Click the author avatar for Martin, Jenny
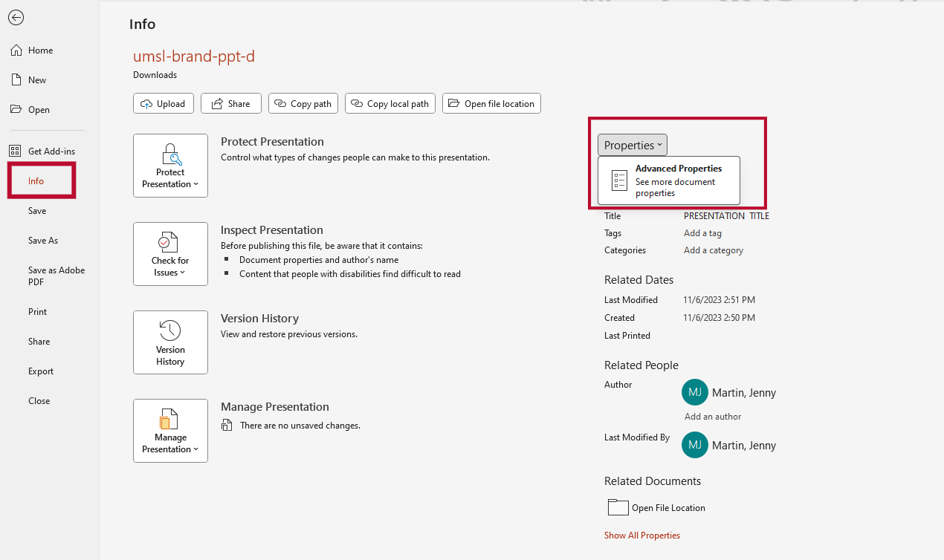 coord(694,392)
